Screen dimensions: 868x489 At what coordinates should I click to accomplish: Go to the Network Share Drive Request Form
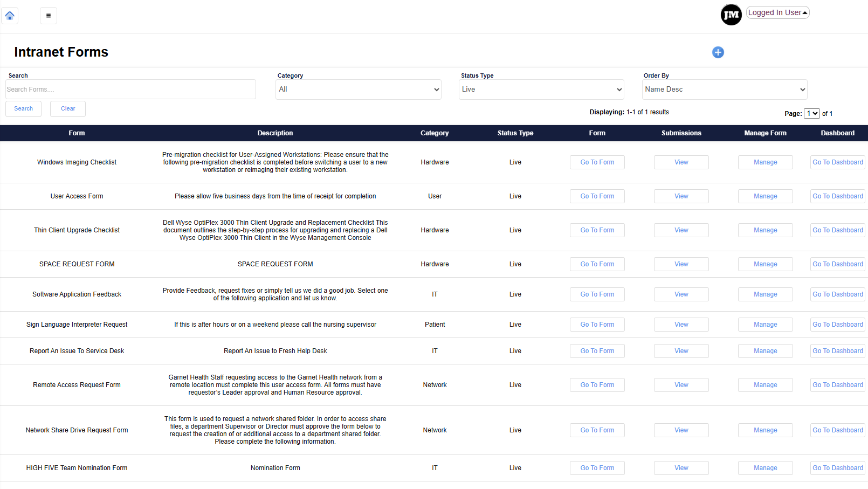point(597,430)
